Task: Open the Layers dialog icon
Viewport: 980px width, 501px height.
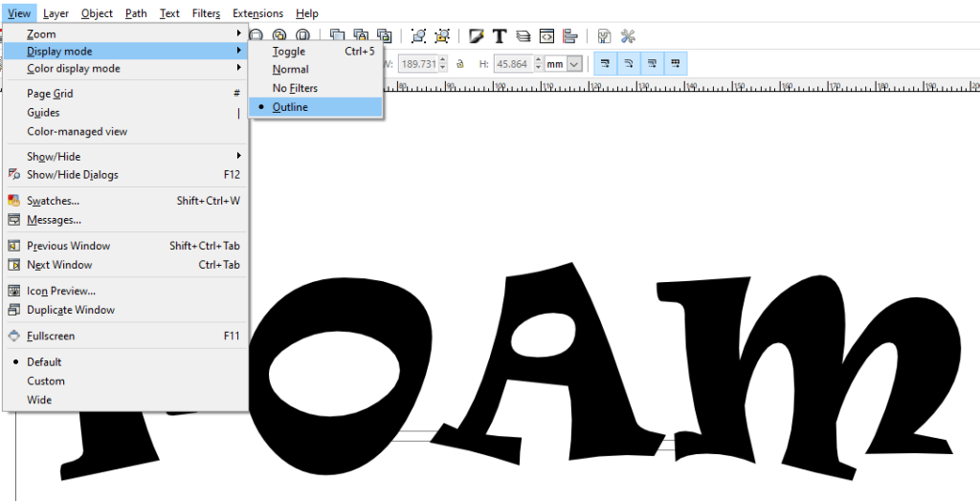Action: pos(523,35)
